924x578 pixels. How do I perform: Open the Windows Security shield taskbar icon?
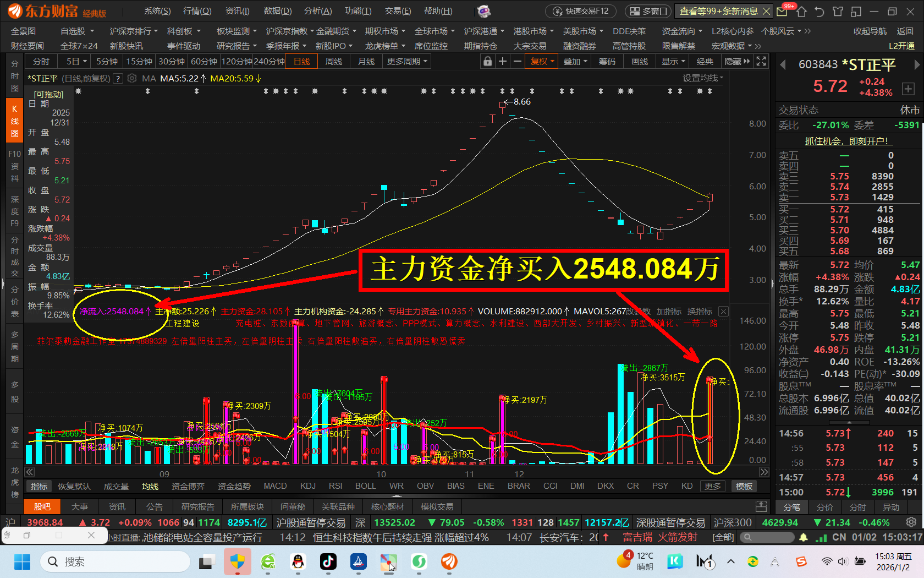(x=238, y=561)
